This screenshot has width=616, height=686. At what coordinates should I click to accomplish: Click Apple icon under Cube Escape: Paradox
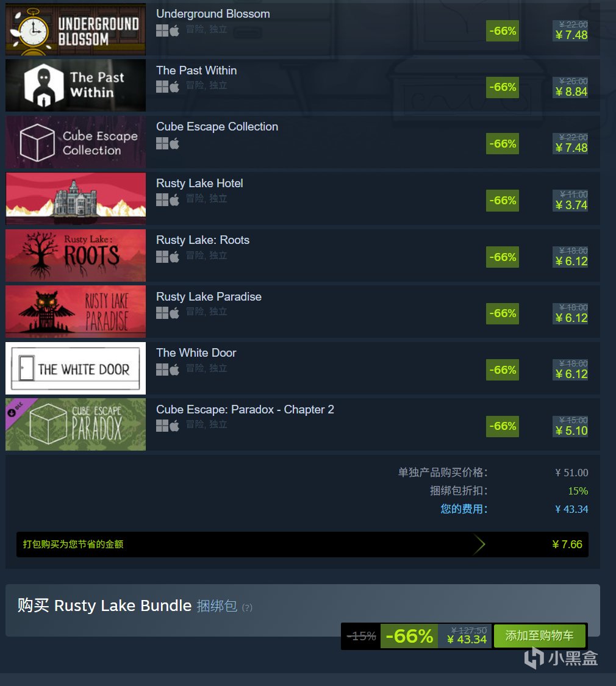(x=174, y=426)
